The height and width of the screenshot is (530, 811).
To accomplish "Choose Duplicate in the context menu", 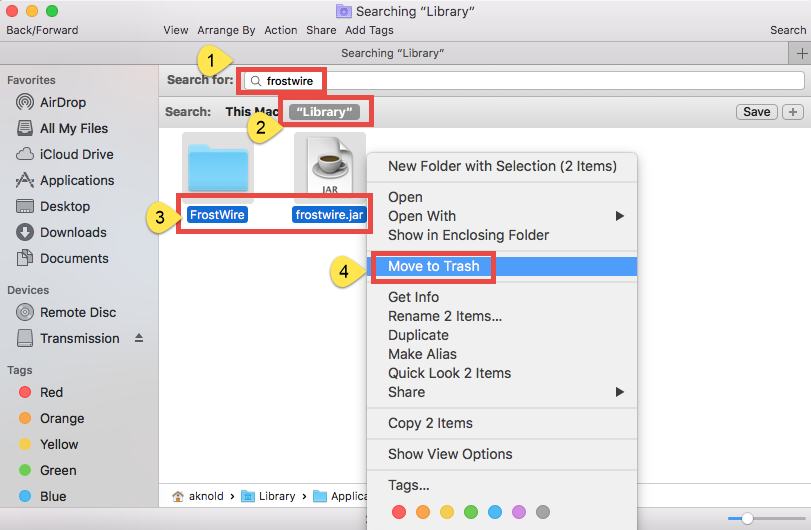I will click(502, 335).
